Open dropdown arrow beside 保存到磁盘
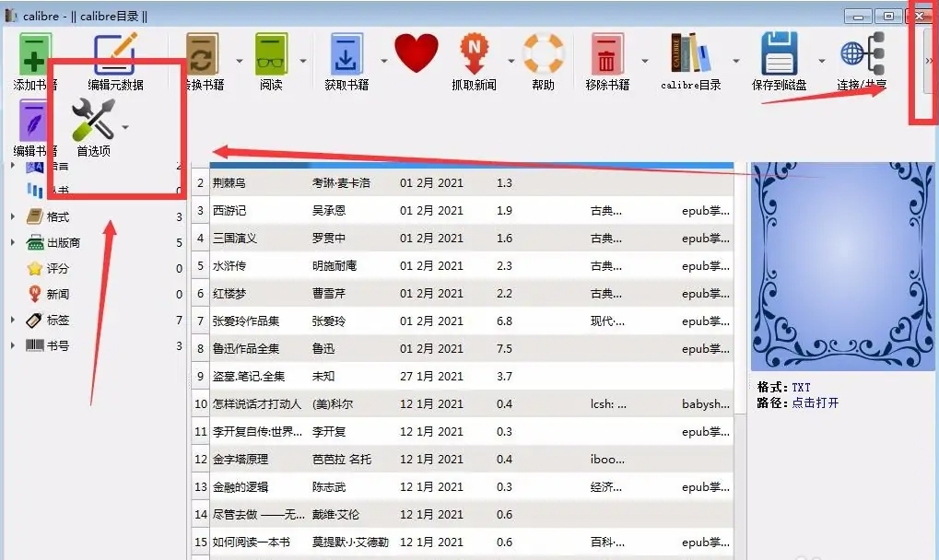Image resolution: width=939 pixels, height=560 pixels. coord(822,61)
